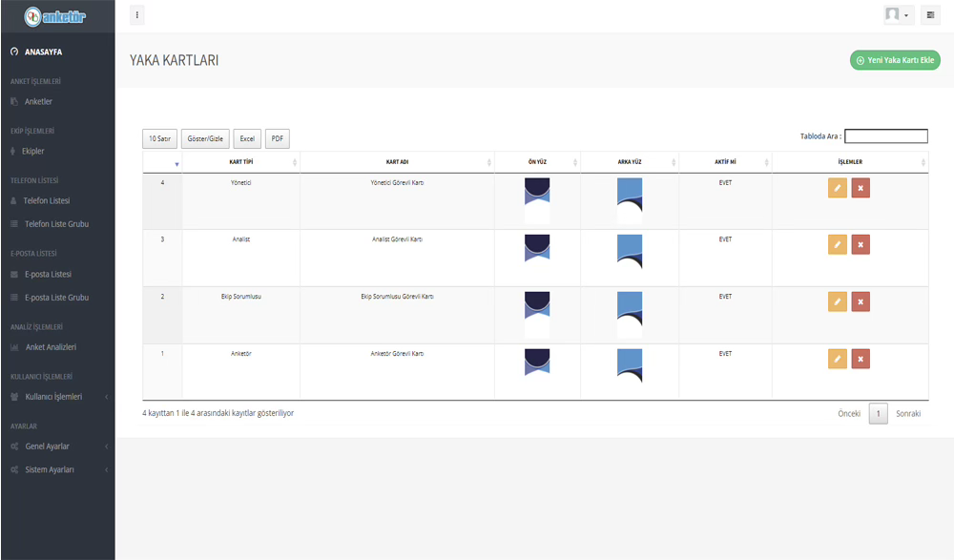The image size is (954, 560).
Task: Click the red delete icon for Analist row
Action: (x=861, y=245)
